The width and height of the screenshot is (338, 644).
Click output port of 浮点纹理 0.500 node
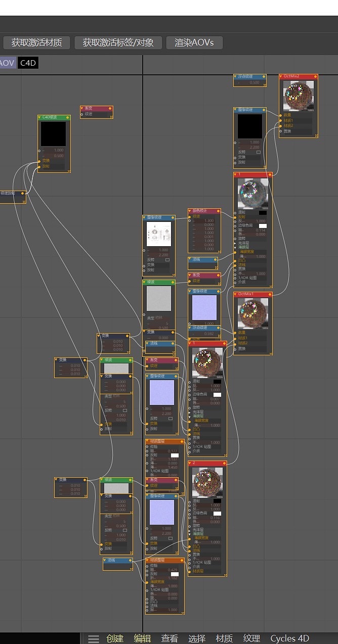pyautogui.click(x=264, y=77)
